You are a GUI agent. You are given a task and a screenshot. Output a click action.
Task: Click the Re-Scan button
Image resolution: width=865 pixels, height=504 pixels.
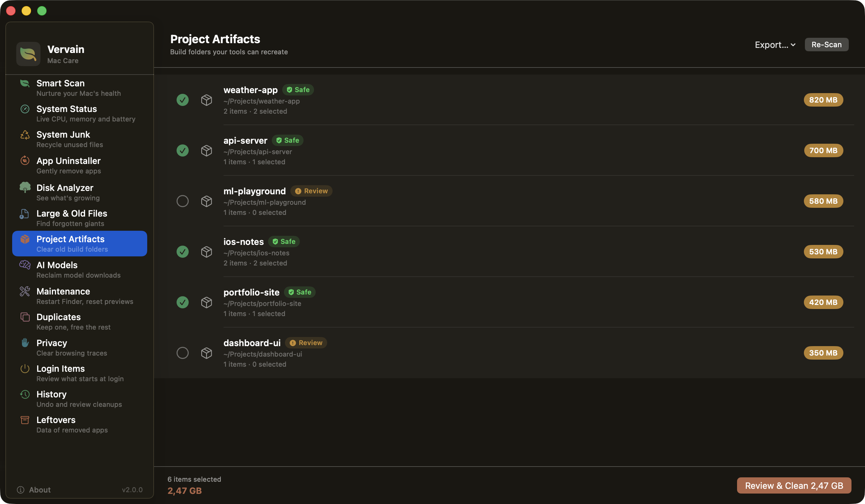coord(827,45)
